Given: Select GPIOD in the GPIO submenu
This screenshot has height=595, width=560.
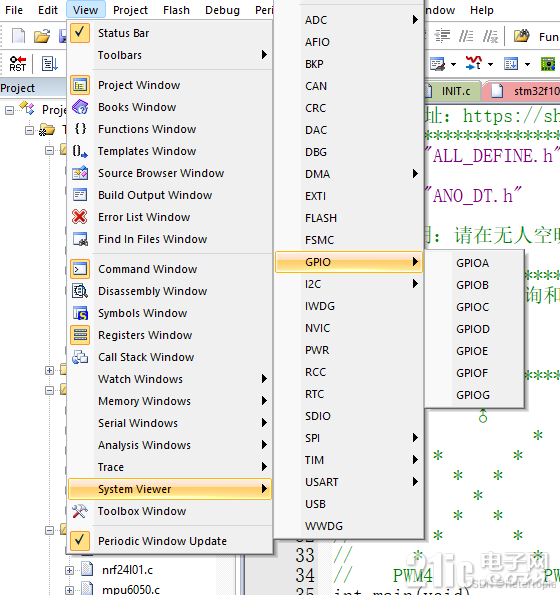Looking at the screenshot, I should 475,329.
